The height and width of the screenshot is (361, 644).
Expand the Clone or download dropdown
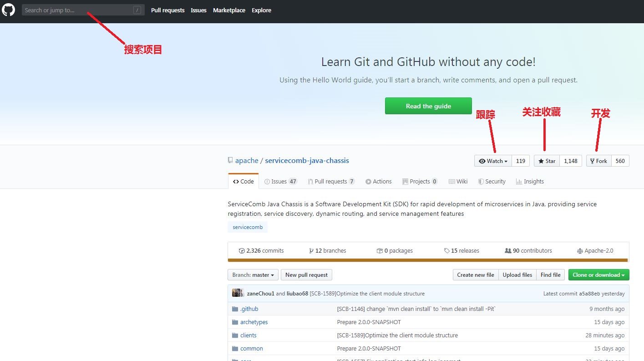598,275
